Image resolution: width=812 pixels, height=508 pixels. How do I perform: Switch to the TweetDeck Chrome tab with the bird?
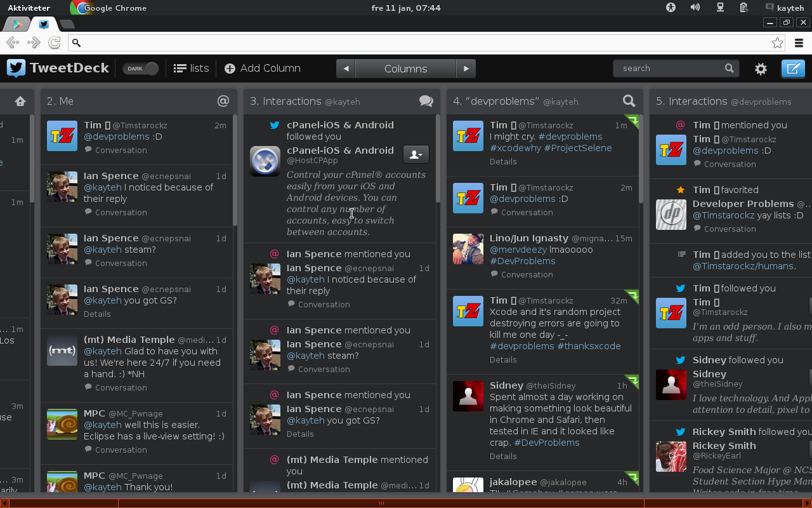point(44,24)
